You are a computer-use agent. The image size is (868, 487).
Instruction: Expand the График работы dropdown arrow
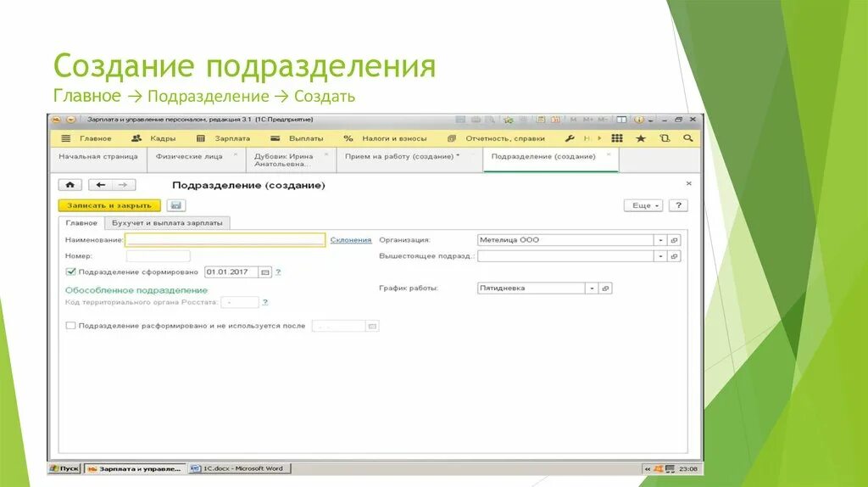tap(593, 288)
